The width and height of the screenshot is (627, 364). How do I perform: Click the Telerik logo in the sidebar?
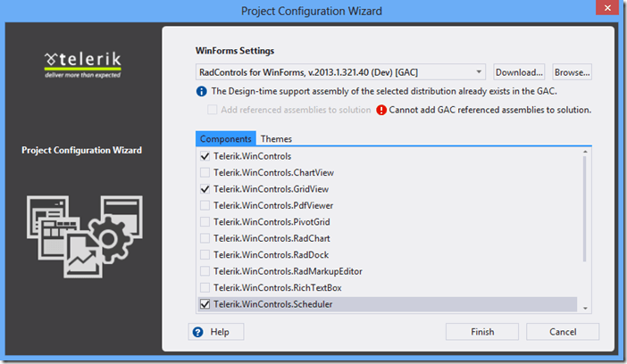click(83, 65)
